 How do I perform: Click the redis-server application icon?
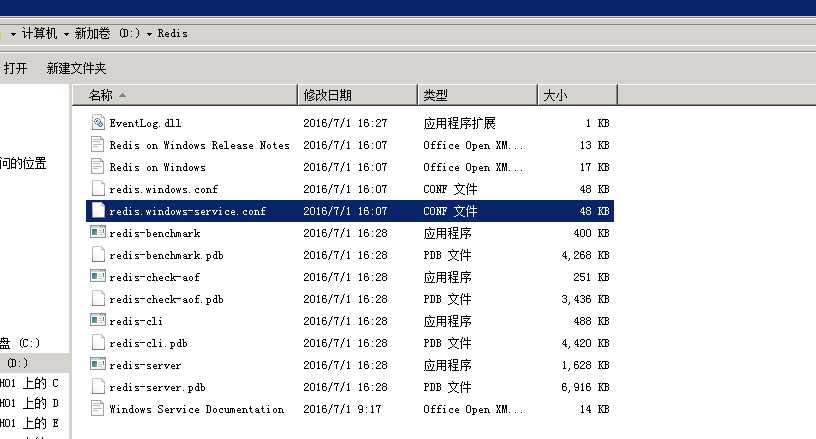98,364
